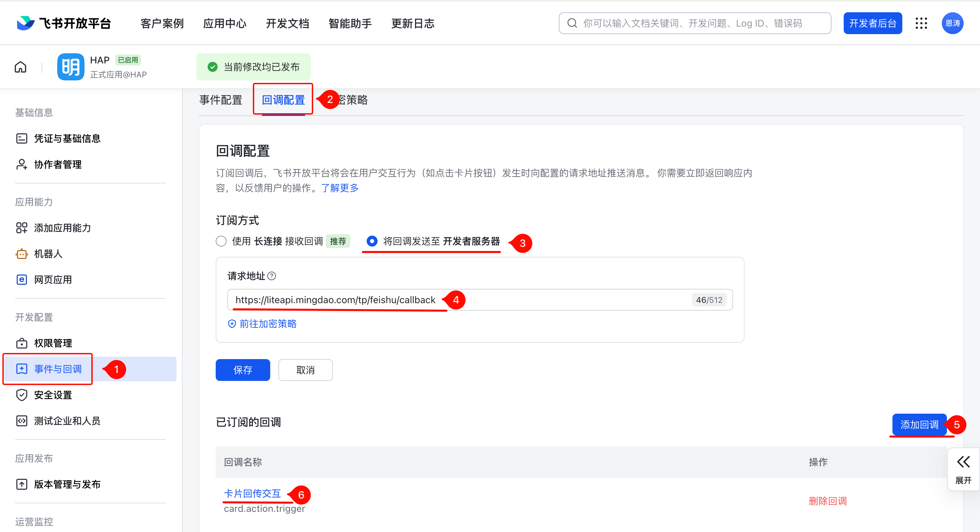Screen dimensions: 980x532
Task: Open 开发文档 in top navigation
Action: pyautogui.click(x=287, y=24)
